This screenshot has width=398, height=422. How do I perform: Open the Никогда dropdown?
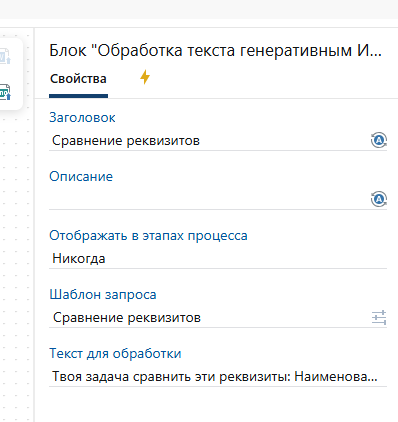218,259
